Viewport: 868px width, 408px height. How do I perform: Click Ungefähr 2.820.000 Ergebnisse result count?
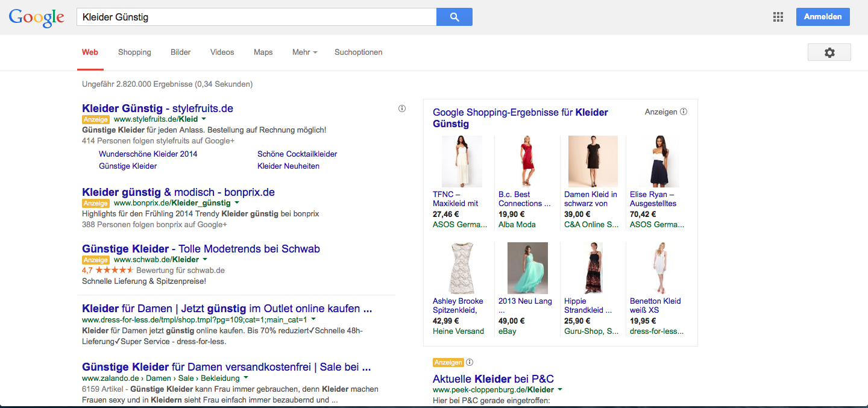click(167, 84)
